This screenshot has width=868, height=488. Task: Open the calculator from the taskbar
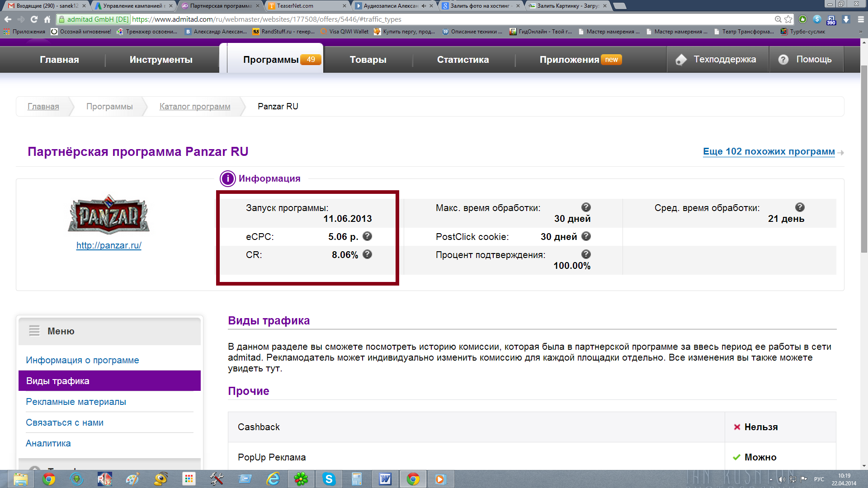pyautogui.click(x=357, y=479)
